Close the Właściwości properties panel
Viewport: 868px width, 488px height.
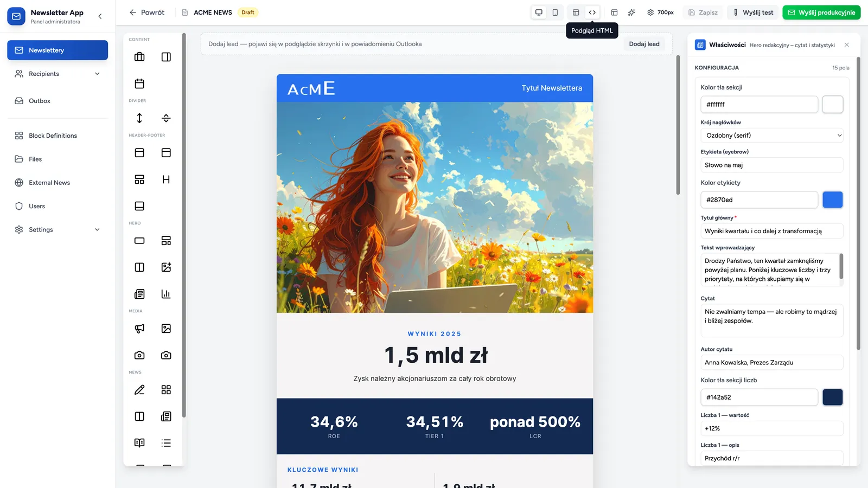click(847, 45)
